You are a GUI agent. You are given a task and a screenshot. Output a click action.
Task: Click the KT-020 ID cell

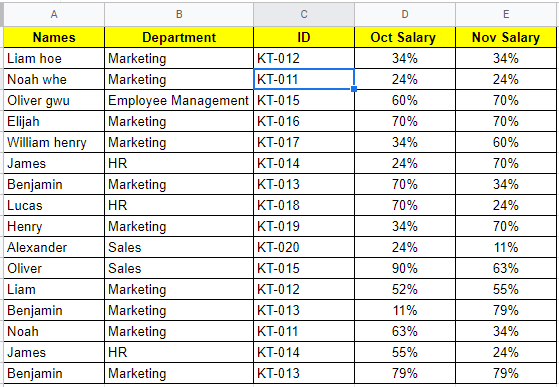tap(304, 247)
